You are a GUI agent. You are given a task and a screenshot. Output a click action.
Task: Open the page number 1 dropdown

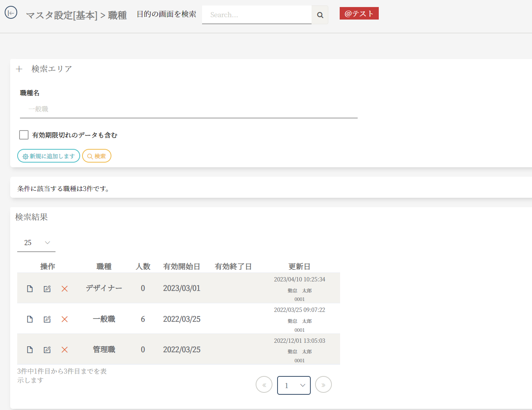(294, 385)
